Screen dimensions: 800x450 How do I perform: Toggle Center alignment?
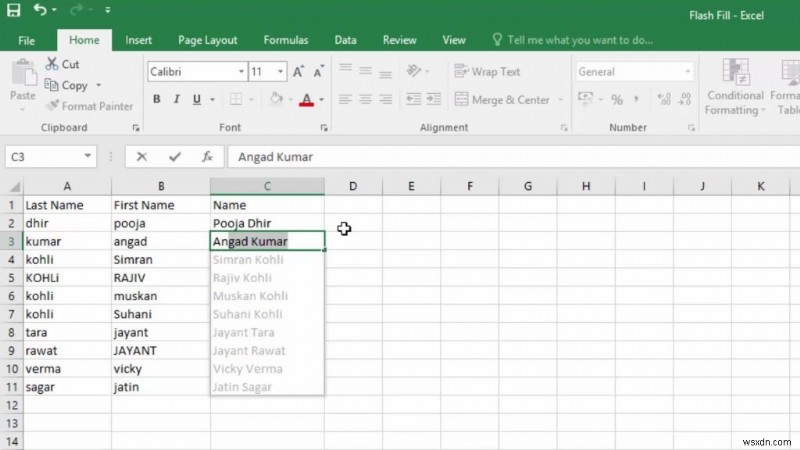365,99
